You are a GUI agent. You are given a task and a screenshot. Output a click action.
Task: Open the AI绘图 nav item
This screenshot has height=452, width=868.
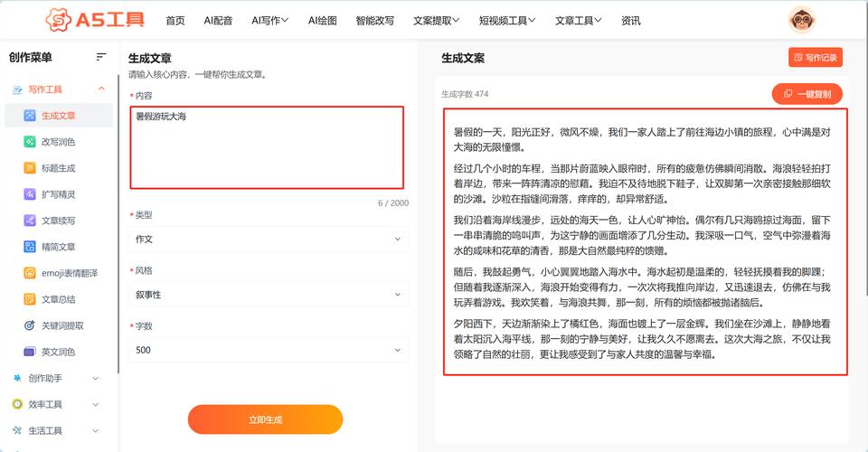pyautogui.click(x=322, y=21)
